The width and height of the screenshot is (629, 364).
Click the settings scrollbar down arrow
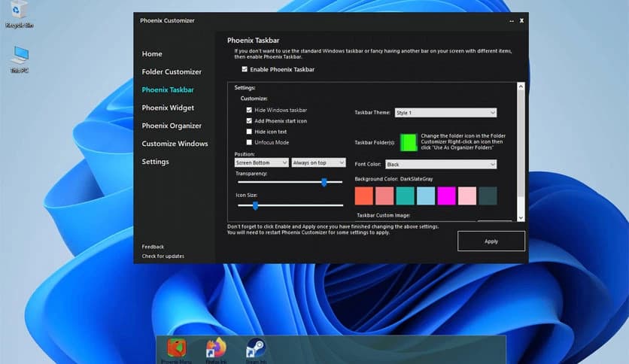[521, 218]
